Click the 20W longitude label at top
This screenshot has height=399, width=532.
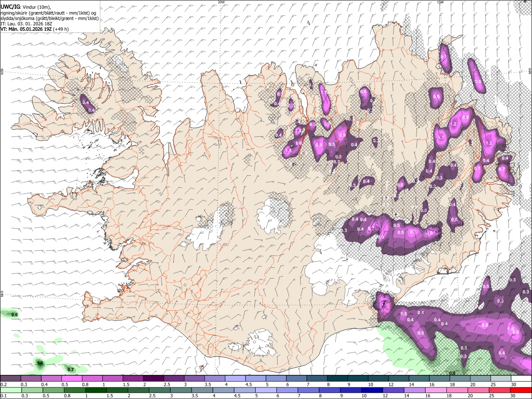point(221,2)
